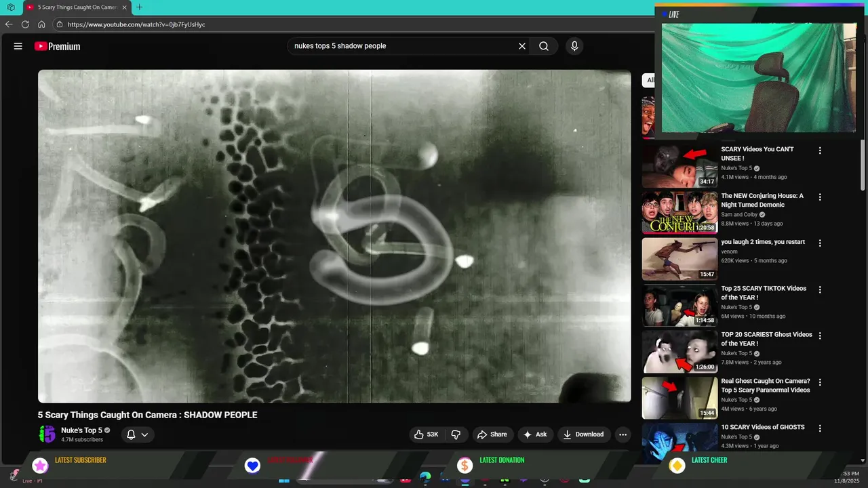Open 'The NEW Conjuring House' video title
The image size is (868, 488).
coord(762,200)
